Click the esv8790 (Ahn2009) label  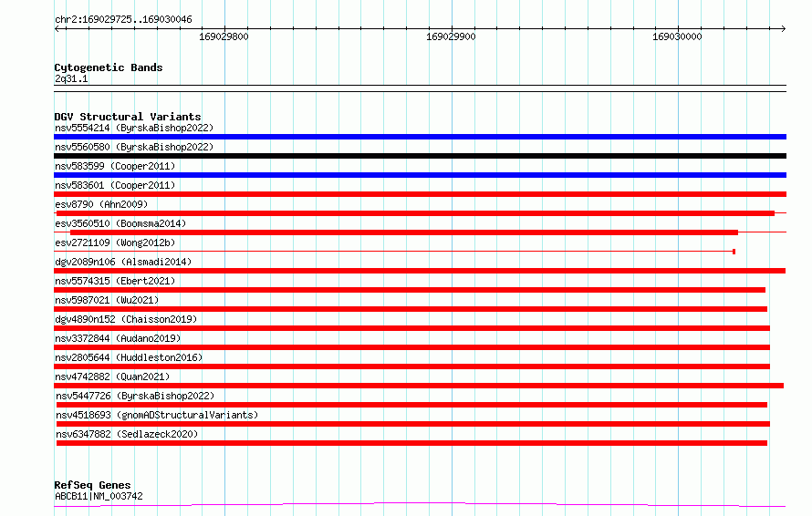(x=101, y=204)
